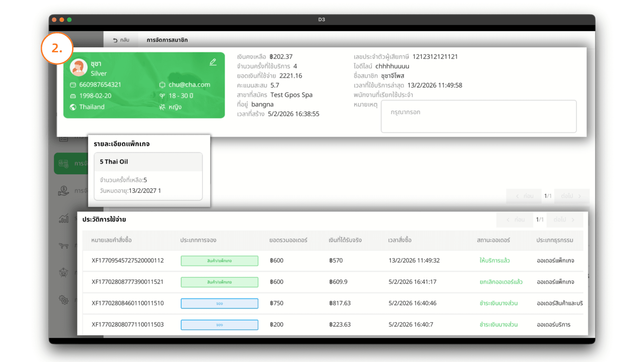Go to next page in spending history pagination
644x362 pixels.
565,220
